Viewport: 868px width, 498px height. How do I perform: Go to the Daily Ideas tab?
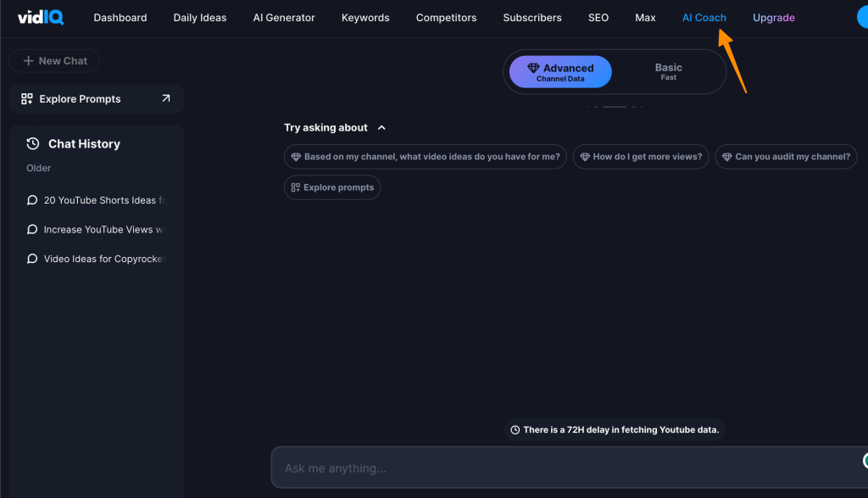click(200, 18)
